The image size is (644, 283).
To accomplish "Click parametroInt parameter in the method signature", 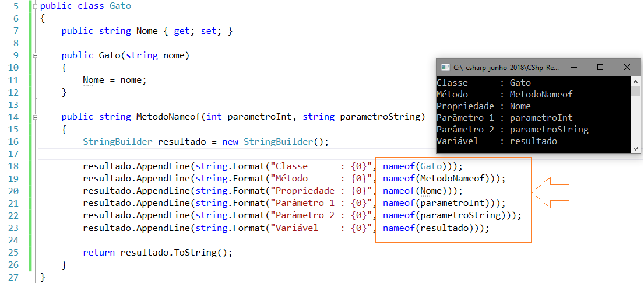I will tap(259, 117).
